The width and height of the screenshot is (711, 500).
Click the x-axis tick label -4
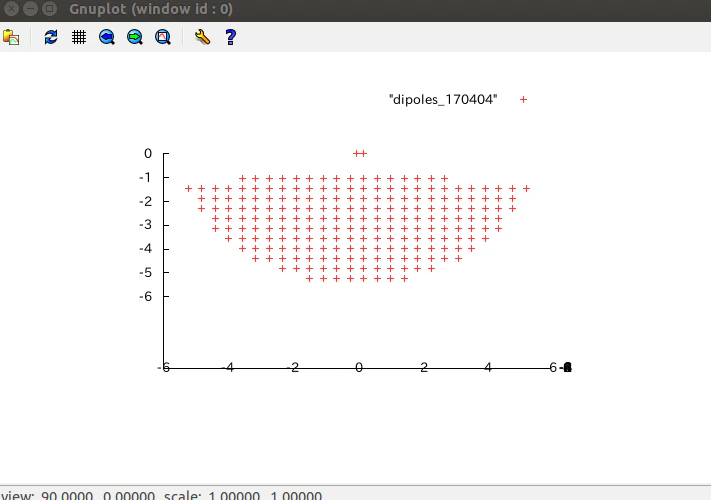[228, 367]
